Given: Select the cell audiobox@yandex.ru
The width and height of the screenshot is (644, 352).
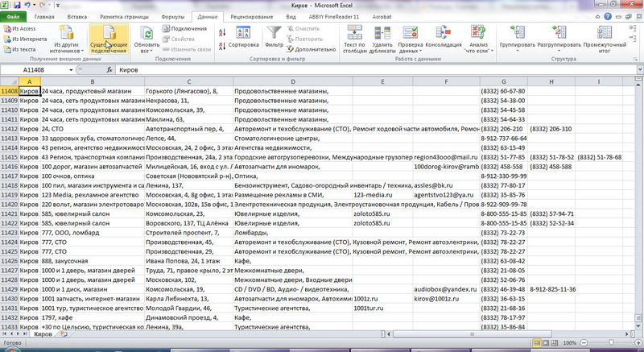Looking at the screenshot, I should pyautogui.click(x=446, y=289).
